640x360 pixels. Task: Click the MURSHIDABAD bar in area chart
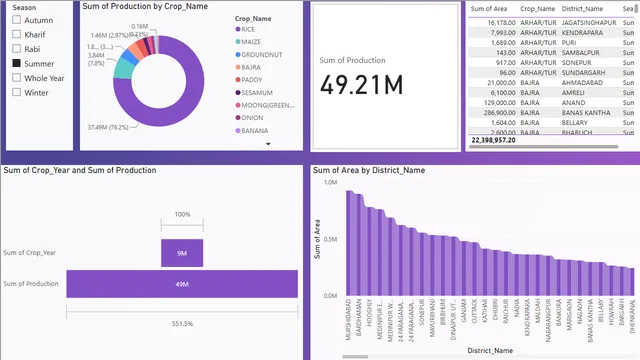click(349, 243)
